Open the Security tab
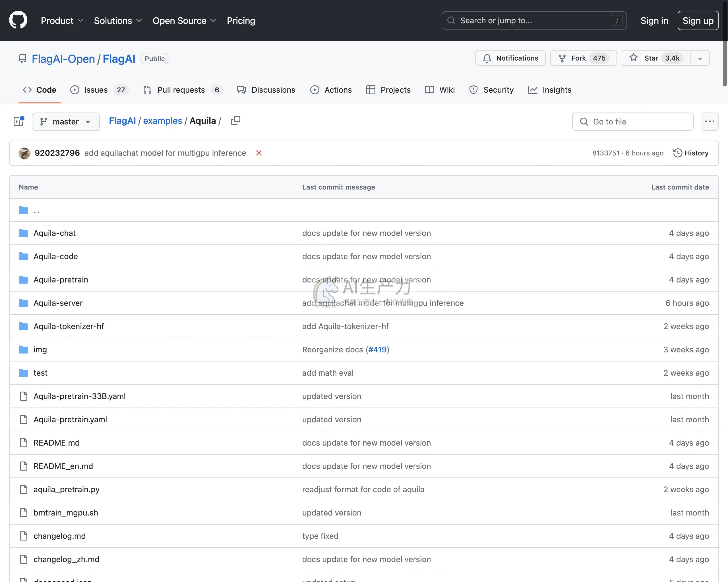 (491, 90)
